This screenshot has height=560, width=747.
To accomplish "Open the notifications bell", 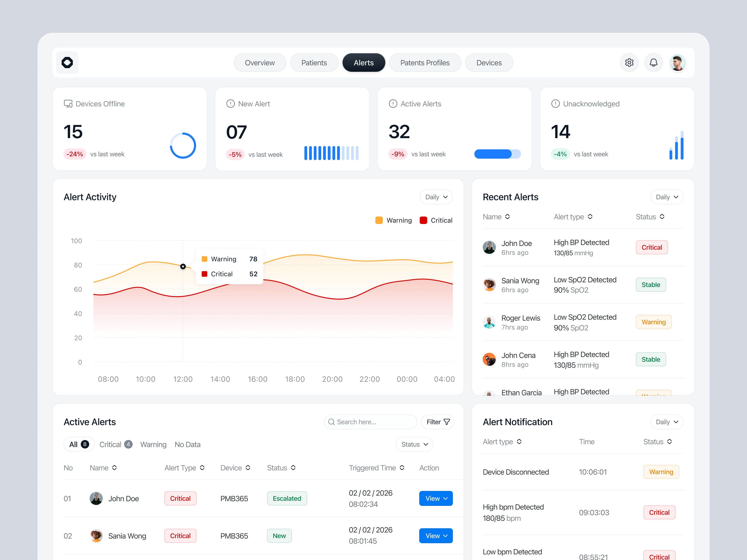I will coord(653,63).
